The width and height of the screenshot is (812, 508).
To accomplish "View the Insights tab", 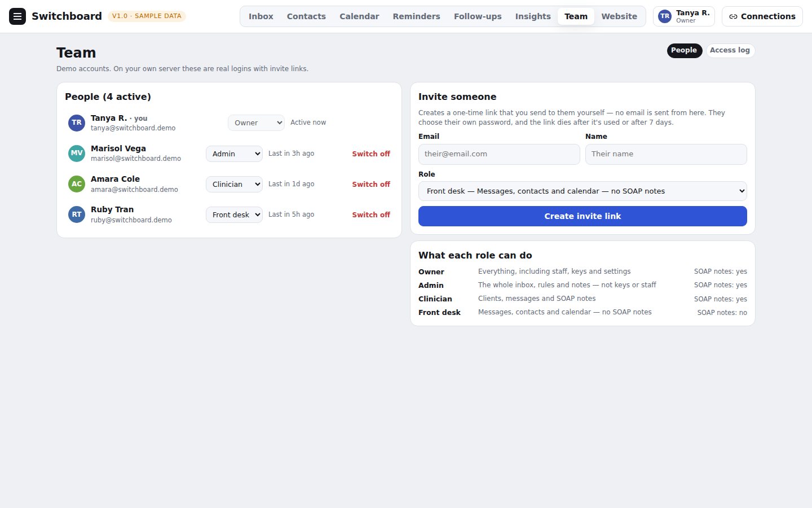I will [x=533, y=16].
